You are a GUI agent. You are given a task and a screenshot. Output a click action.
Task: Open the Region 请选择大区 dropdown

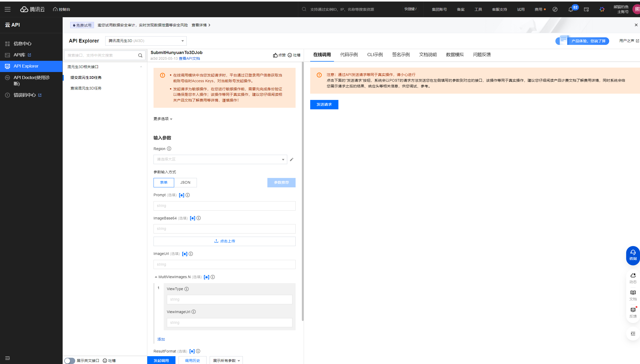point(220,159)
